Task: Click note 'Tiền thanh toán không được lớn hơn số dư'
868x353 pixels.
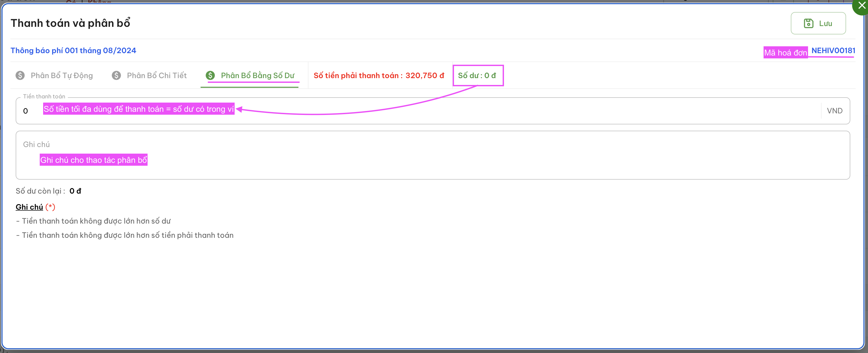Action: 93,221
